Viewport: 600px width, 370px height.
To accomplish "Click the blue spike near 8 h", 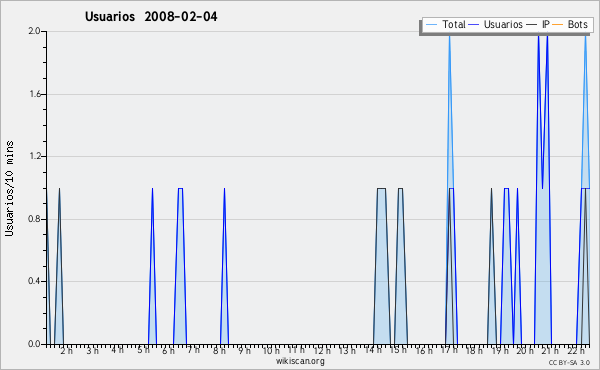I will (224, 266).
